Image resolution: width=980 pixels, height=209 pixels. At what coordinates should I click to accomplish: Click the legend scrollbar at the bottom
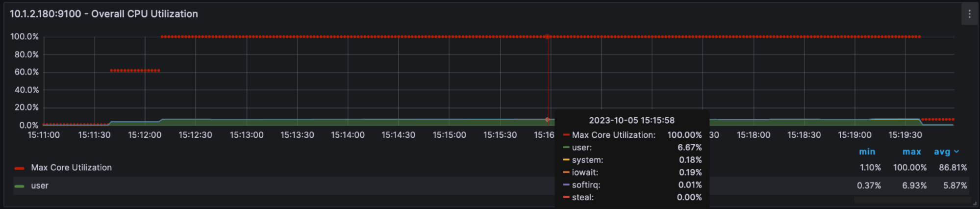912,200
